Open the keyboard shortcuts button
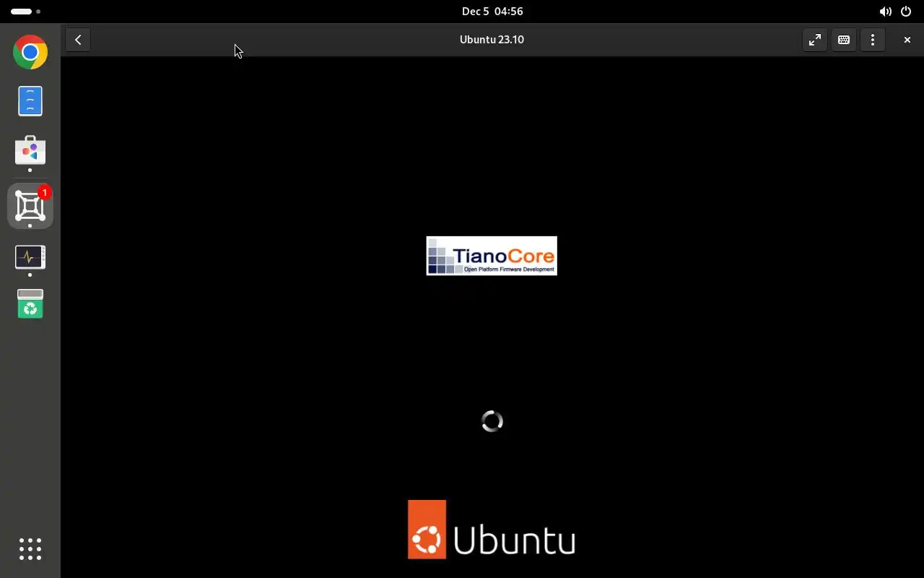This screenshot has height=578, width=924. 843,40
